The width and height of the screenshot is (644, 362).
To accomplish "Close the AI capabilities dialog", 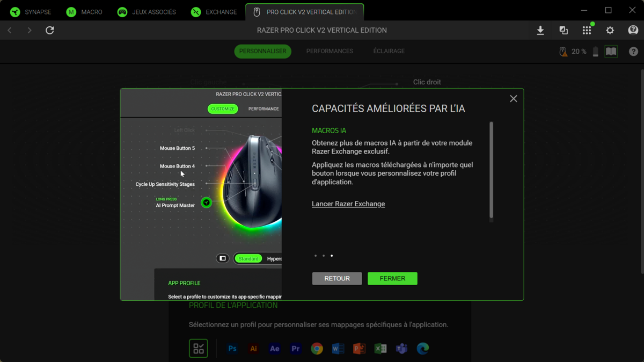I will pyautogui.click(x=514, y=99).
